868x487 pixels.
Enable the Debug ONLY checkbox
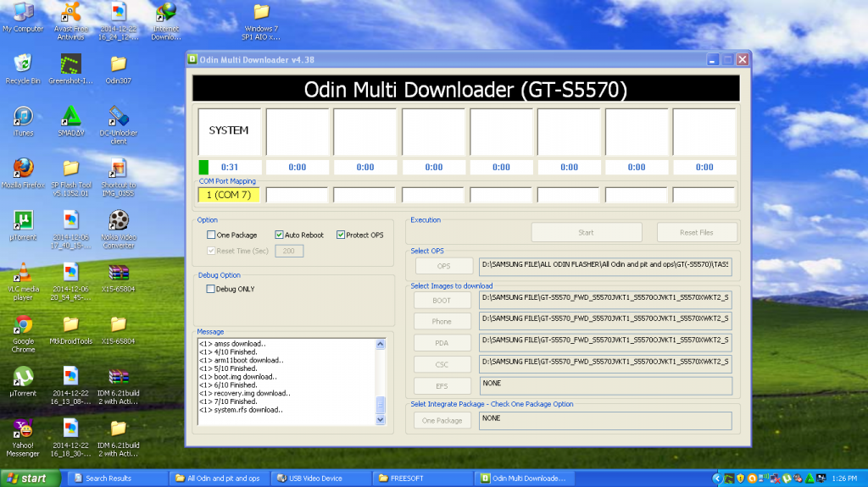(212, 289)
